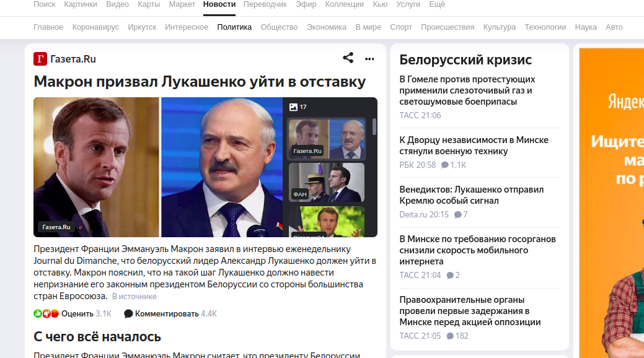
Task: Select the third gallery thumbnail with green background
Action: click(327, 222)
